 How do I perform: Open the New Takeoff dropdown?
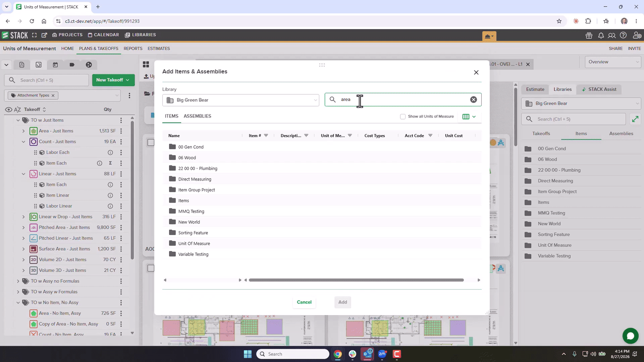(x=113, y=80)
